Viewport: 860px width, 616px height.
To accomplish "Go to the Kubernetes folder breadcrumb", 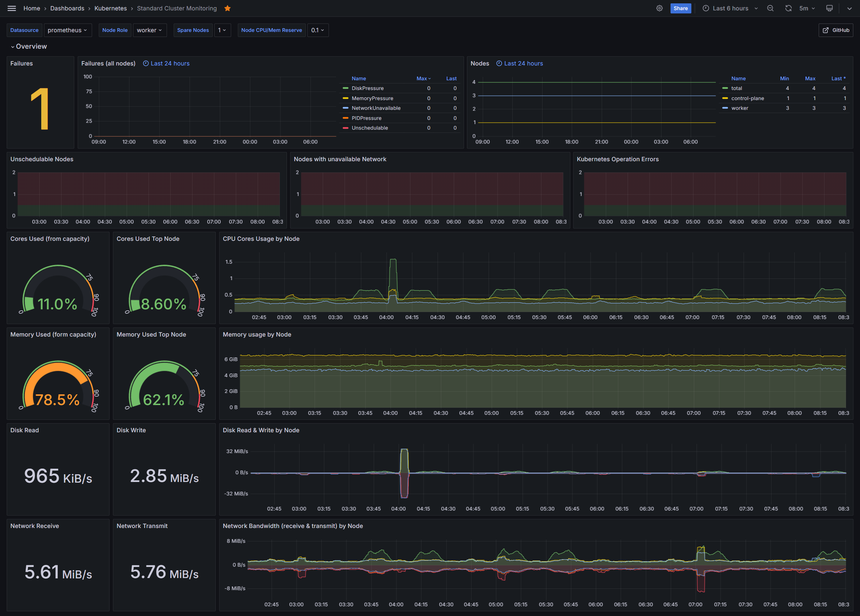I will click(x=110, y=8).
